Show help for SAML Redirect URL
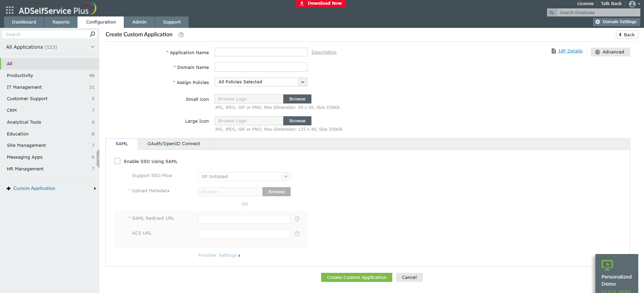 [297, 219]
